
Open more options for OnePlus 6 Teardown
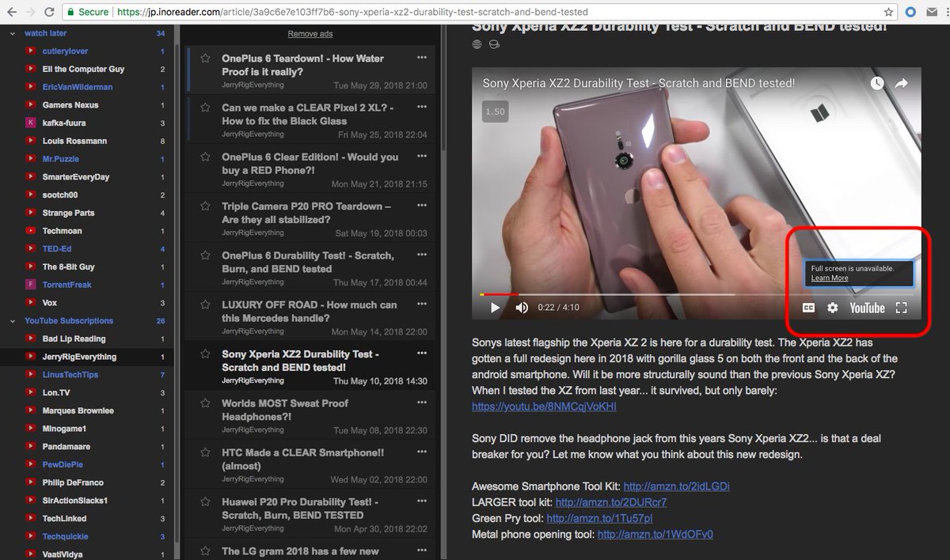point(422,58)
